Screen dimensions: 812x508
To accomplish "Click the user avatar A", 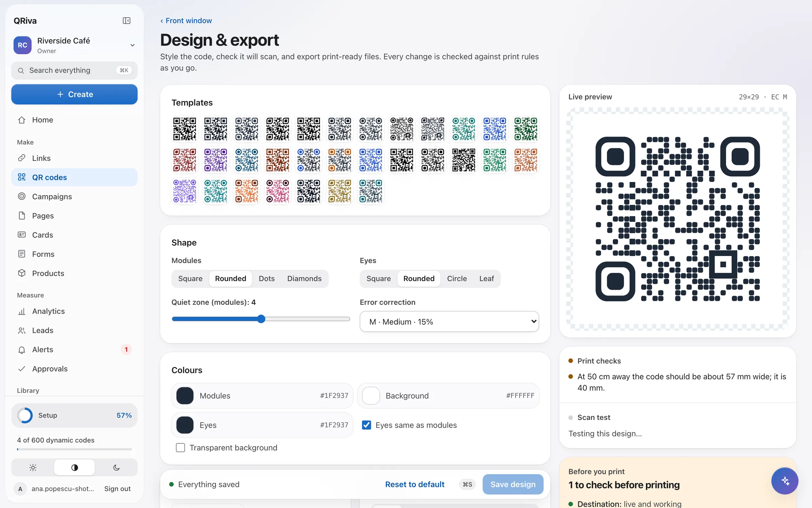I will (x=20, y=489).
